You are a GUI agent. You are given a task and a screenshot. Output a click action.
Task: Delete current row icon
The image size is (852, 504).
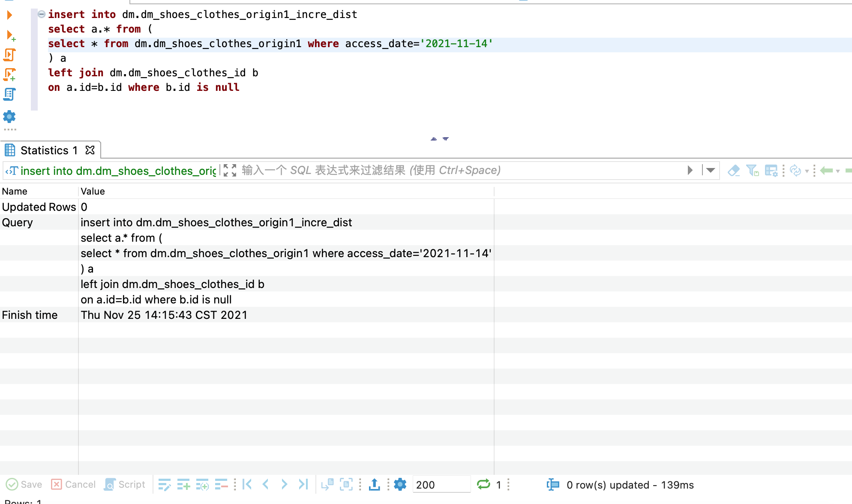pyautogui.click(x=221, y=484)
